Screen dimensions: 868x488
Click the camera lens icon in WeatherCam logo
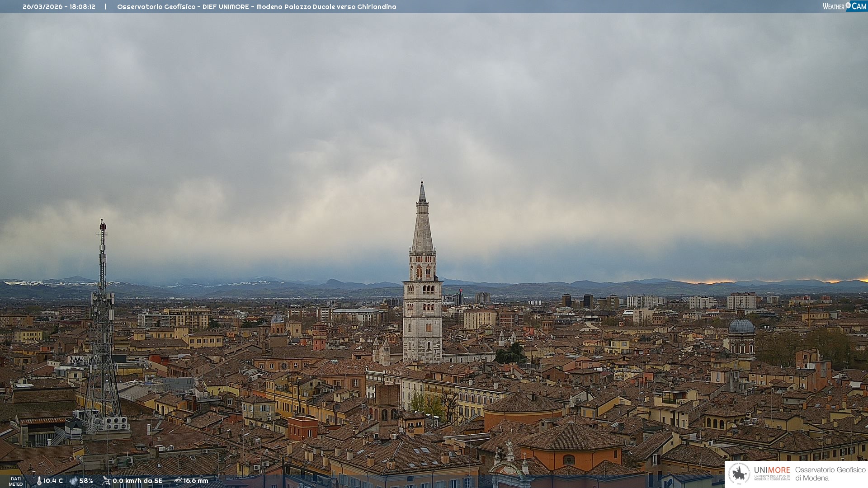(x=848, y=5)
